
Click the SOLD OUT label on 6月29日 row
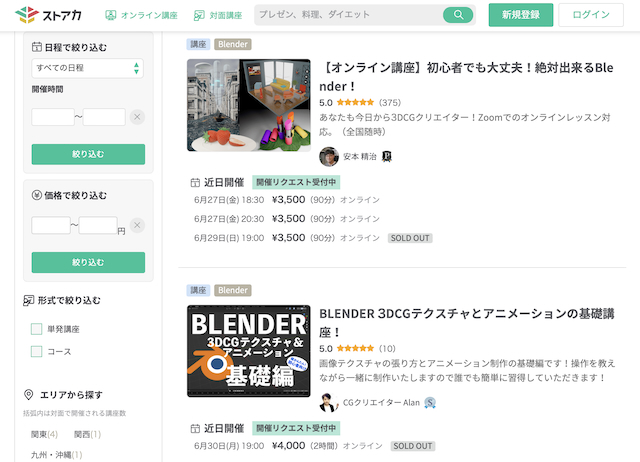click(x=410, y=238)
